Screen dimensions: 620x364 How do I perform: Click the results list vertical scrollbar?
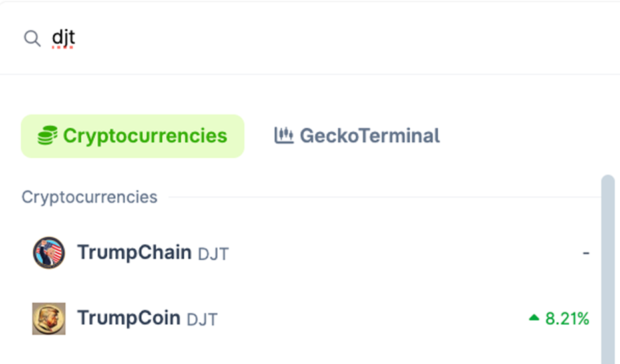(x=607, y=266)
